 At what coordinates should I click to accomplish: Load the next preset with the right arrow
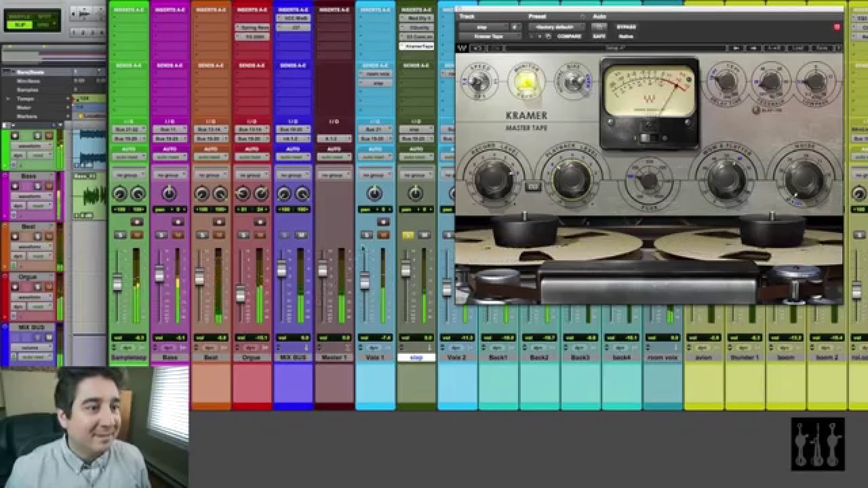(x=753, y=48)
